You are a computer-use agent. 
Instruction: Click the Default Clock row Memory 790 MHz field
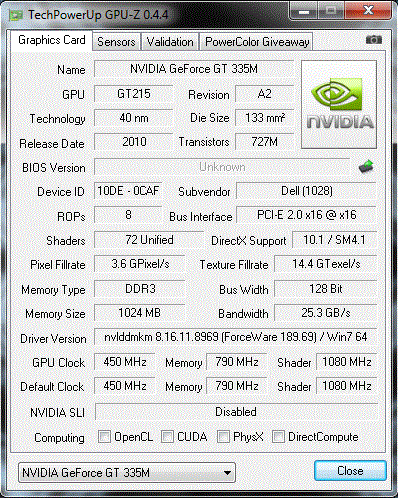pos(236,386)
